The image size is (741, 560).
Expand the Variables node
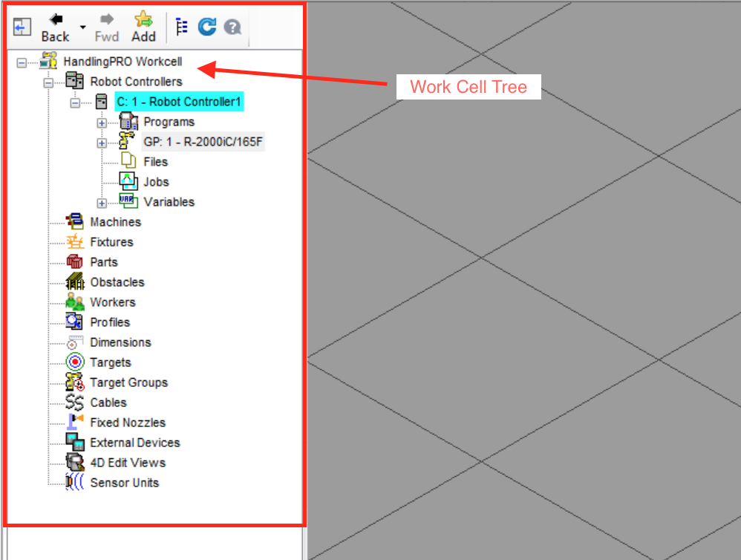point(102,204)
